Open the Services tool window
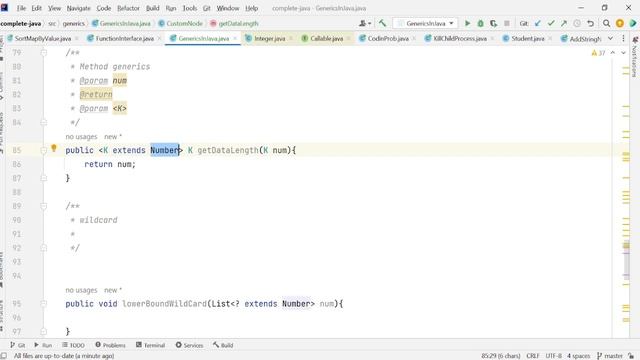The height and width of the screenshot is (360, 640). [189, 345]
